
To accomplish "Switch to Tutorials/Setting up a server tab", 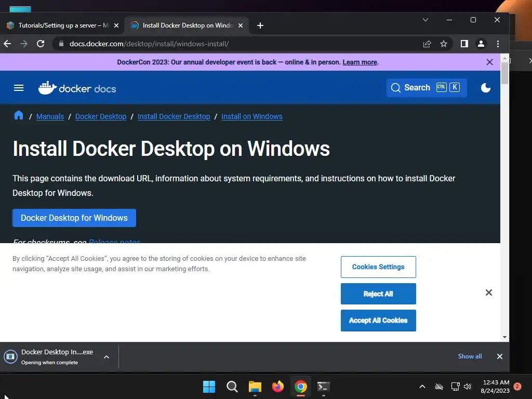I will pyautogui.click(x=63, y=25).
